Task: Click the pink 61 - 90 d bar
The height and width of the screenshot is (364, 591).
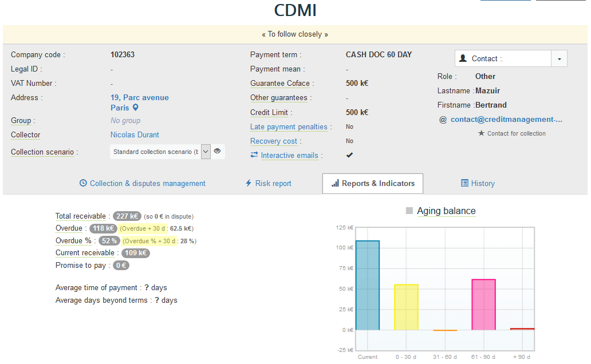Action: tap(483, 304)
